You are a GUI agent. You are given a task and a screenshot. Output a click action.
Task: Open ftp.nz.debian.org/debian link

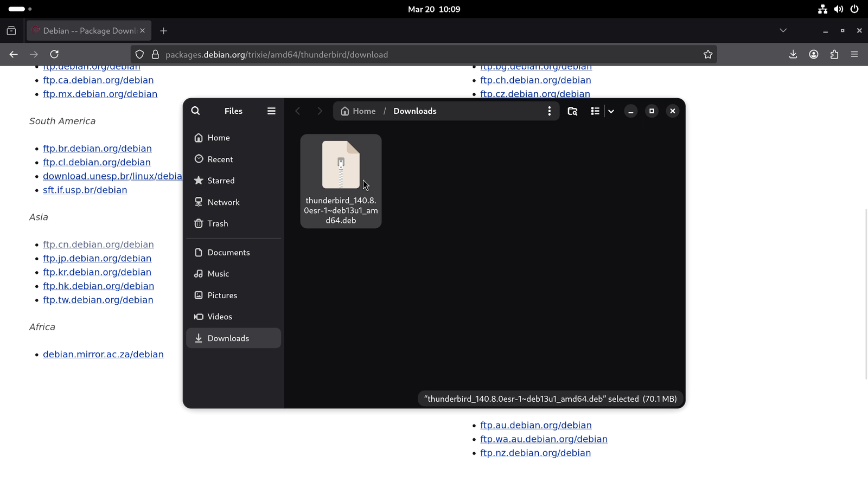click(x=535, y=453)
